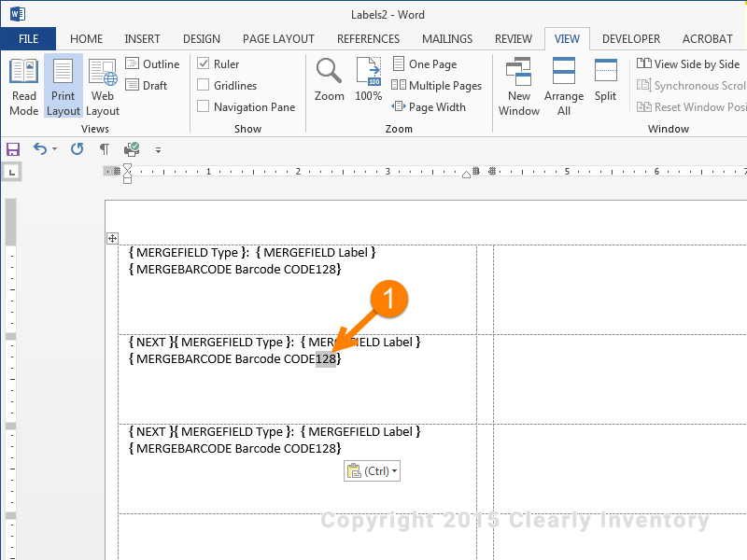Open the Paste Options (Ctrl) dropdown
The height and width of the screenshot is (560, 747).
[372, 471]
